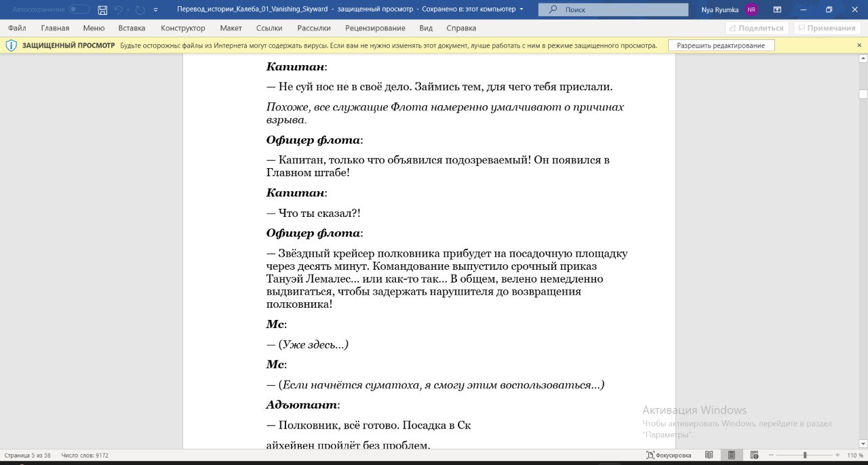Screen dimensions: 868x465
Task: Click the Redo circular arrow icon
Action: [140, 9]
